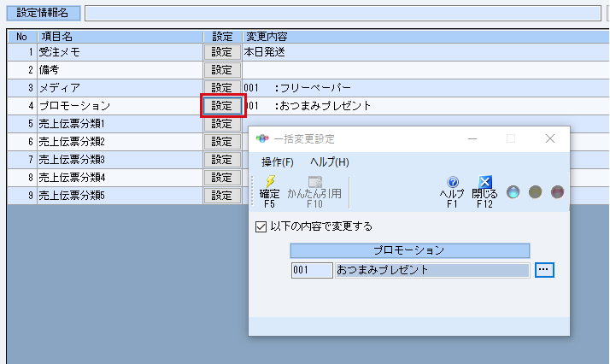Image resolution: width=610 pixels, height=364 pixels.
Task: Click 設定 button for 売上伝票分類2 row
Action: (222, 142)
